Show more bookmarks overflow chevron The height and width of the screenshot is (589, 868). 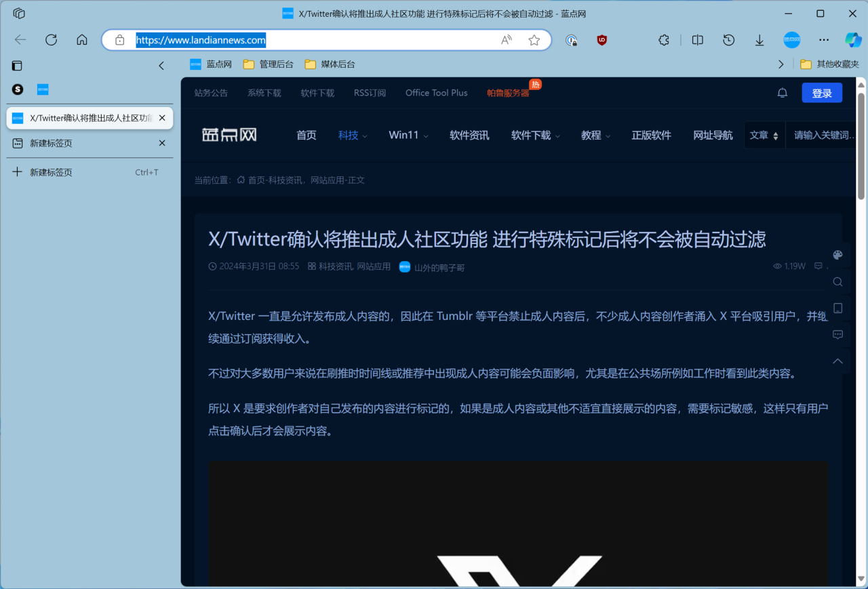point(781,64)
